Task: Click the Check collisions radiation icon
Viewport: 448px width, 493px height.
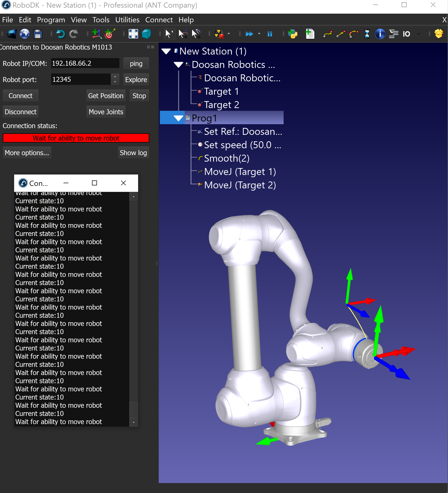Action: [219, 34]
